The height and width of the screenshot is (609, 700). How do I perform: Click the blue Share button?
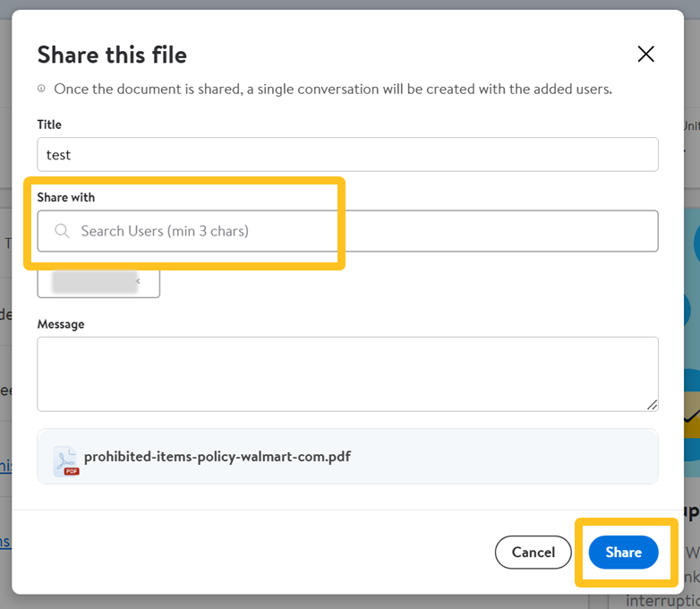click(x=623, y=553)
